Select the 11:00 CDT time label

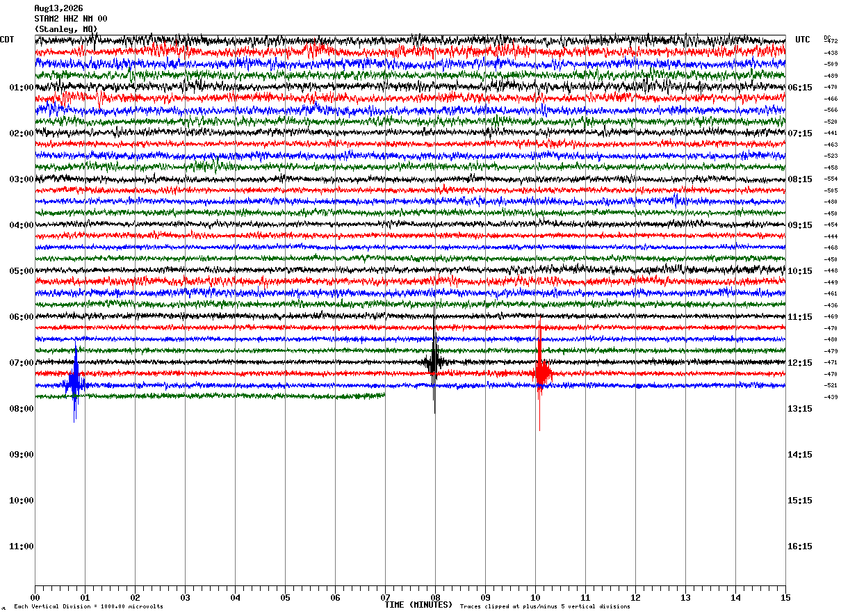[22, 546]
